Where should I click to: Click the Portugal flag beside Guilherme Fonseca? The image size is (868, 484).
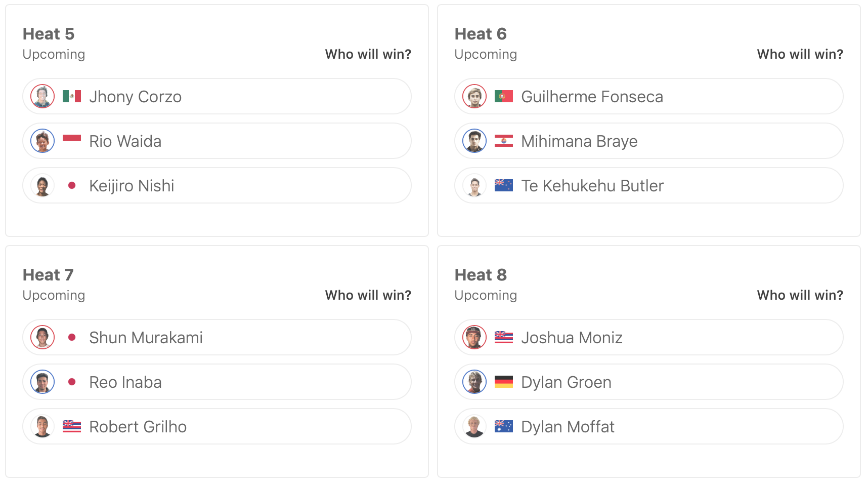503,96
